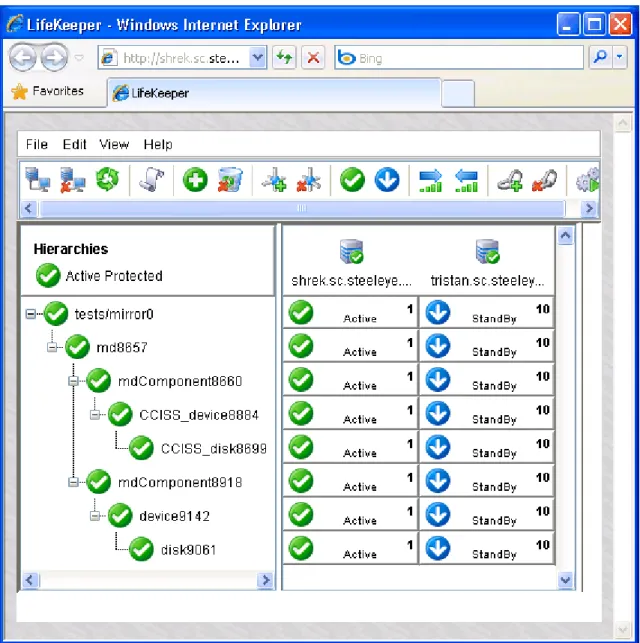Click the toolbar scroll left arrow
Screen dimensions: 640x643
click(28, 208)
